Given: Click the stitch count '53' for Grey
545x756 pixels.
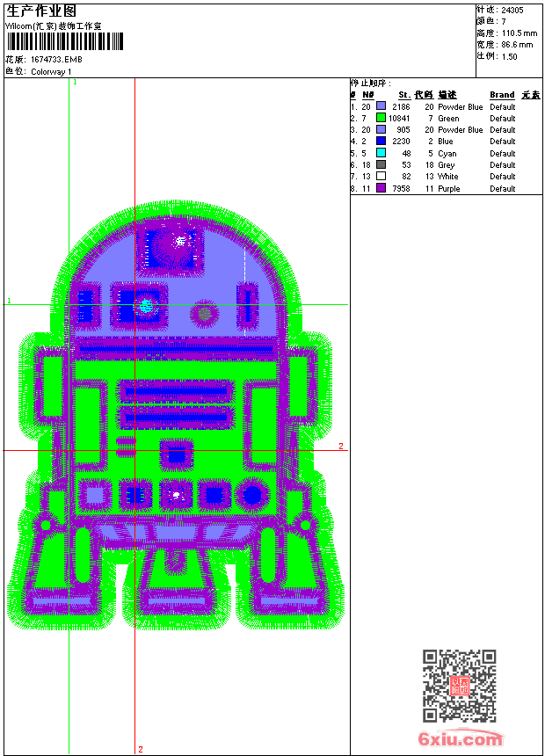Looking at the screenshot, I should pyautogui.click(x=407, y=165).
